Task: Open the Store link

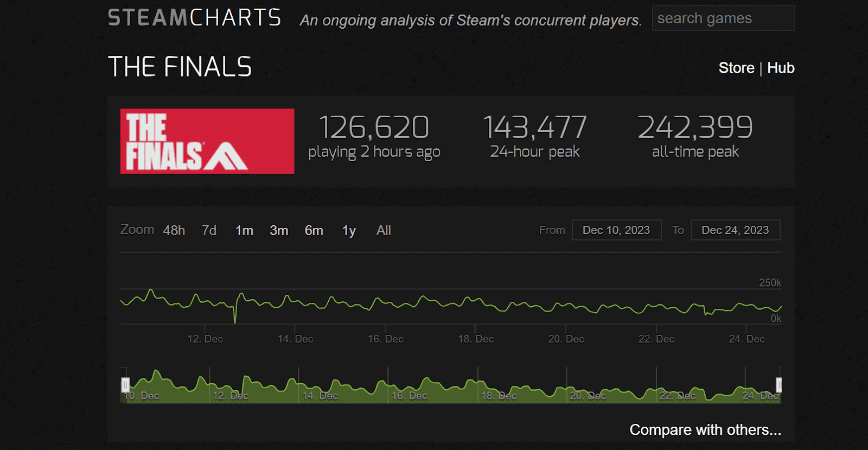Action: pyautogui.click(x=736, y=68)
